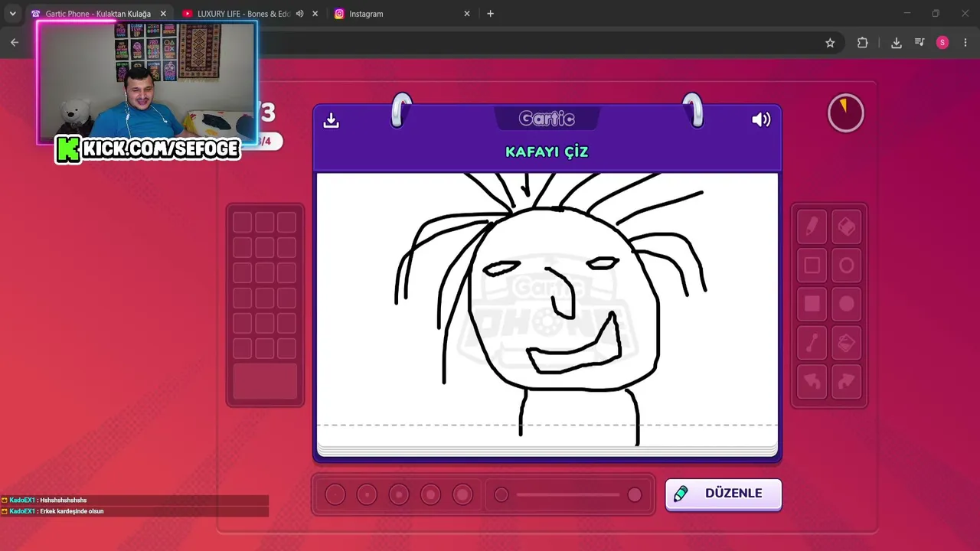Select the eraser tool
980x551 pixels.
click(846, 227)
